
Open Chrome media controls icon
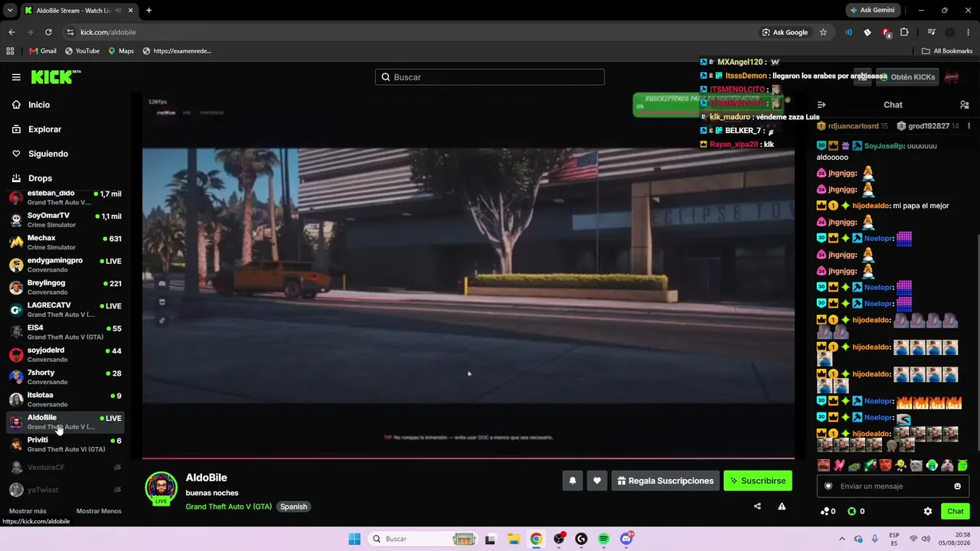[x=931, y=32]
